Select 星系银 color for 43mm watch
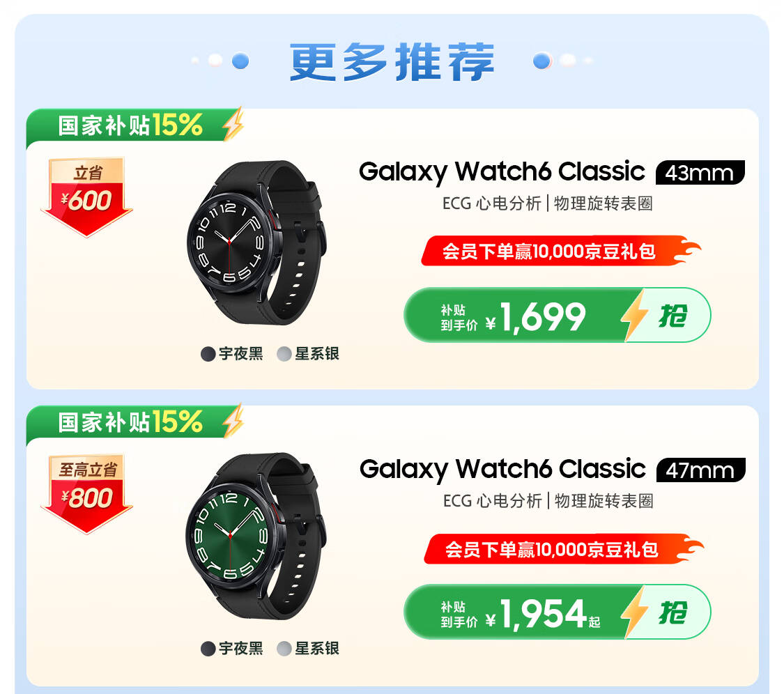 tap(308, 354)
